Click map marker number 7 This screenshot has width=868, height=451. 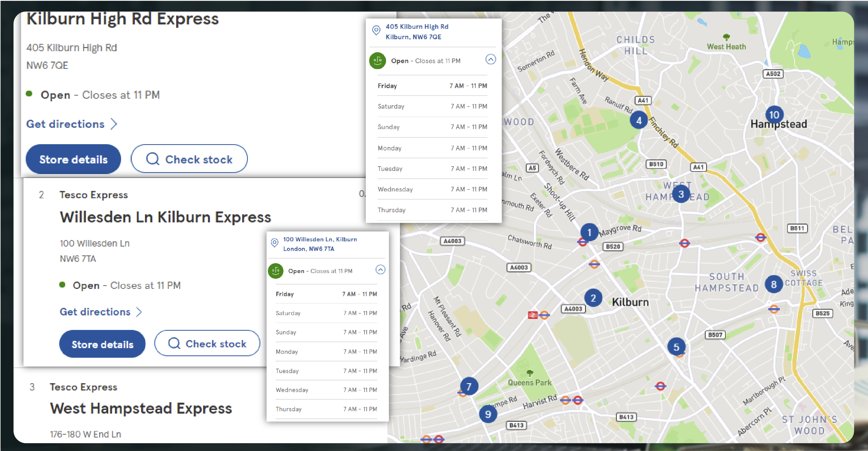(469, 386)
